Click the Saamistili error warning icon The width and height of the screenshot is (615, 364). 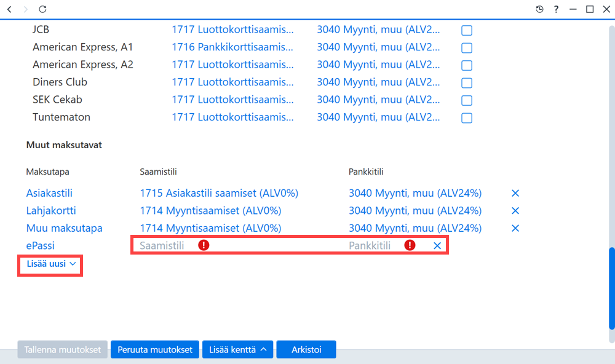tap(204, 245)
